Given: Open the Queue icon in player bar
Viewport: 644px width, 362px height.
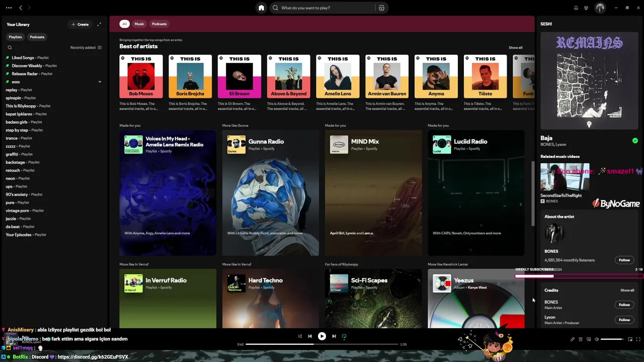Looking at the screenshot, I should pos(581,339).
